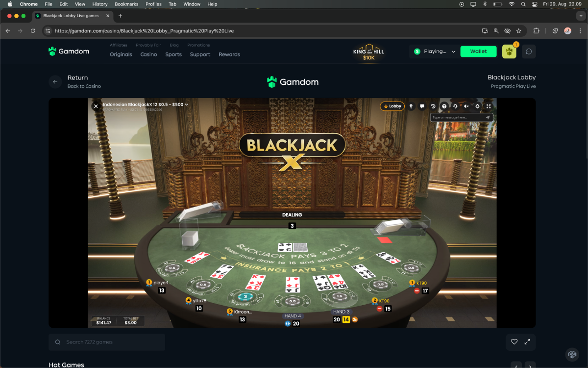Open the Bookmarks menu in the menu bar
The height and width of the screenshot is (368, 588).
pos(126,4)
